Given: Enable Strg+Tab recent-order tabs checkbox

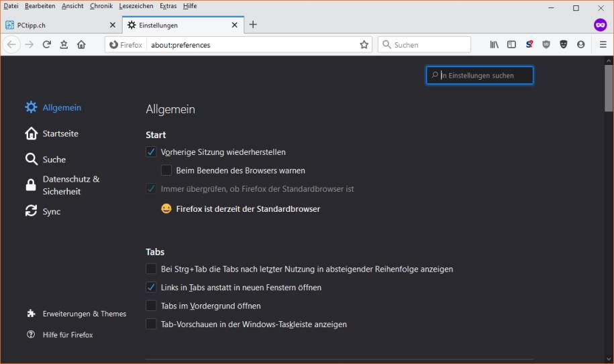Looking at the screenshot, I should pyautogui.click(x=151, y=269).
